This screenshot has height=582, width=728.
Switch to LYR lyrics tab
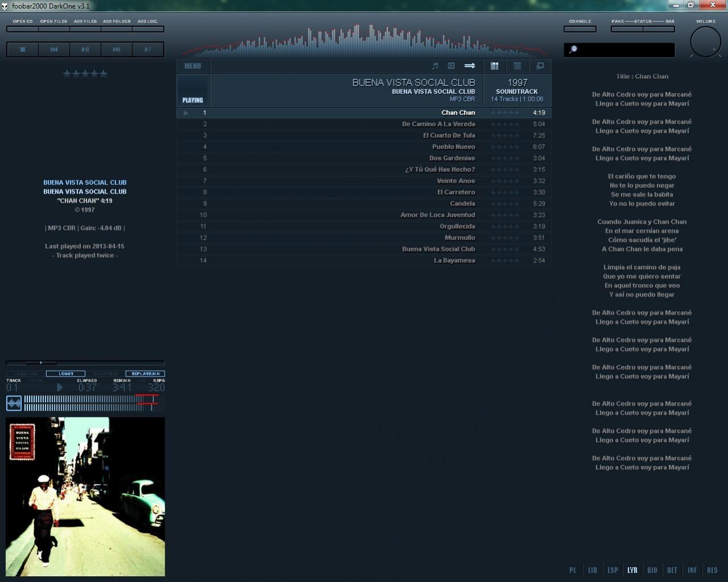tap(632, 570)
